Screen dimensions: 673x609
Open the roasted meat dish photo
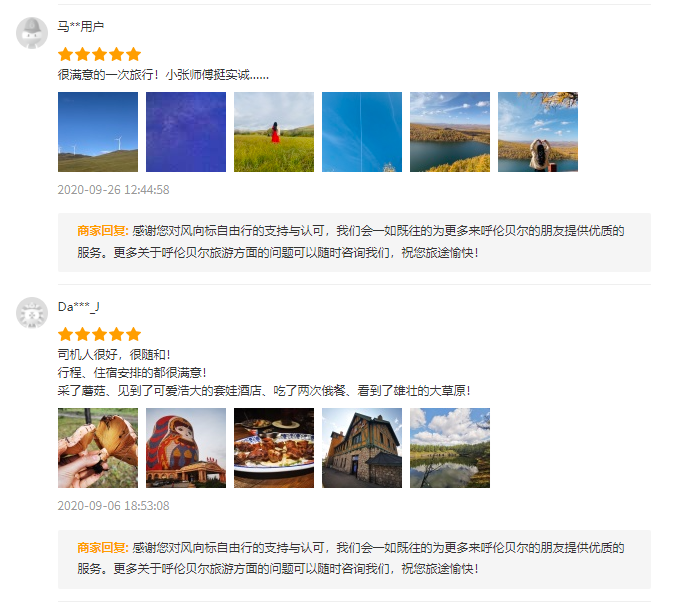(274, 448)
